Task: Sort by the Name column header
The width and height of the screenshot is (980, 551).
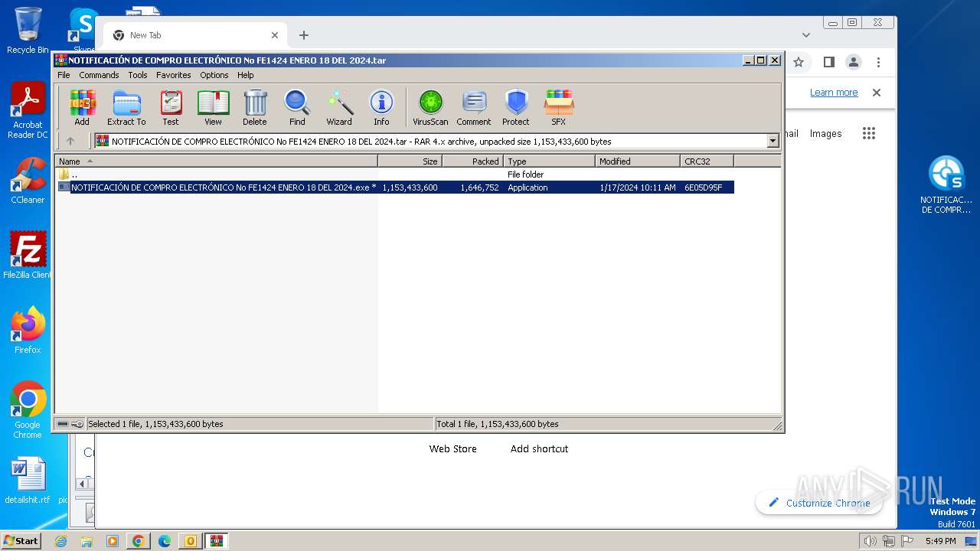Action: coord(216,161)
